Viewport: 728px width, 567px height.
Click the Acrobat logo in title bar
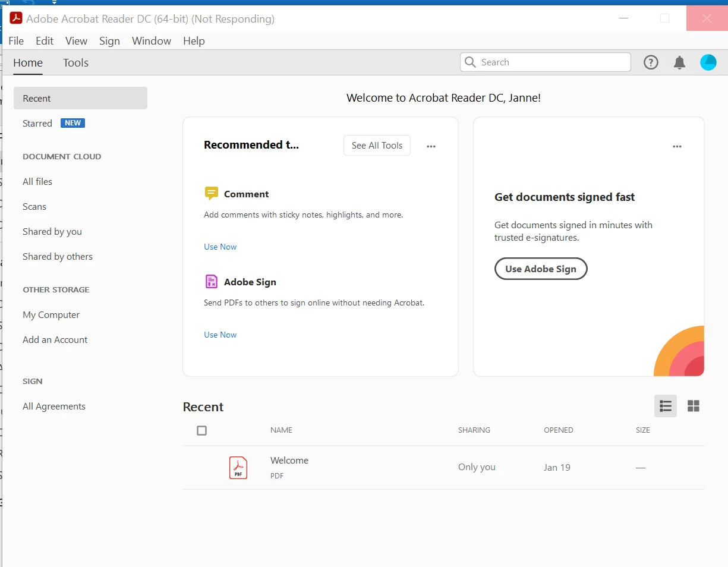coord(16,18)
